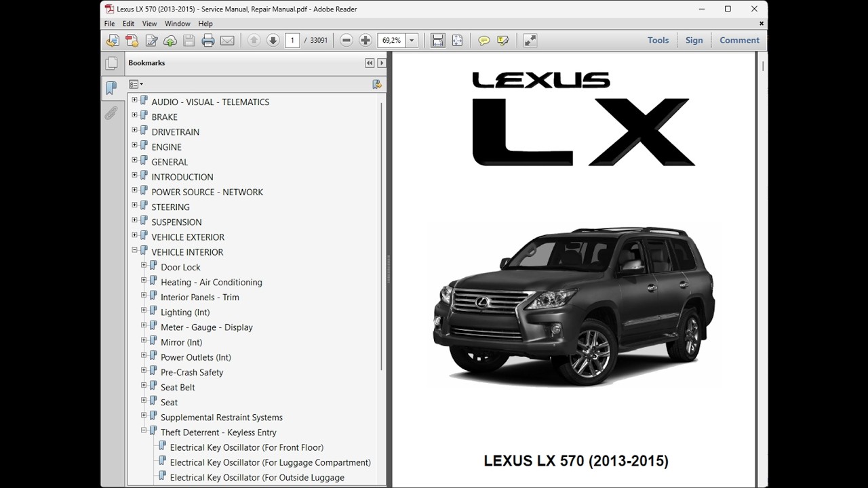Expand the Seat Belt bookmark
This screenshot has width=868, height=488.
tap(144, 385)
